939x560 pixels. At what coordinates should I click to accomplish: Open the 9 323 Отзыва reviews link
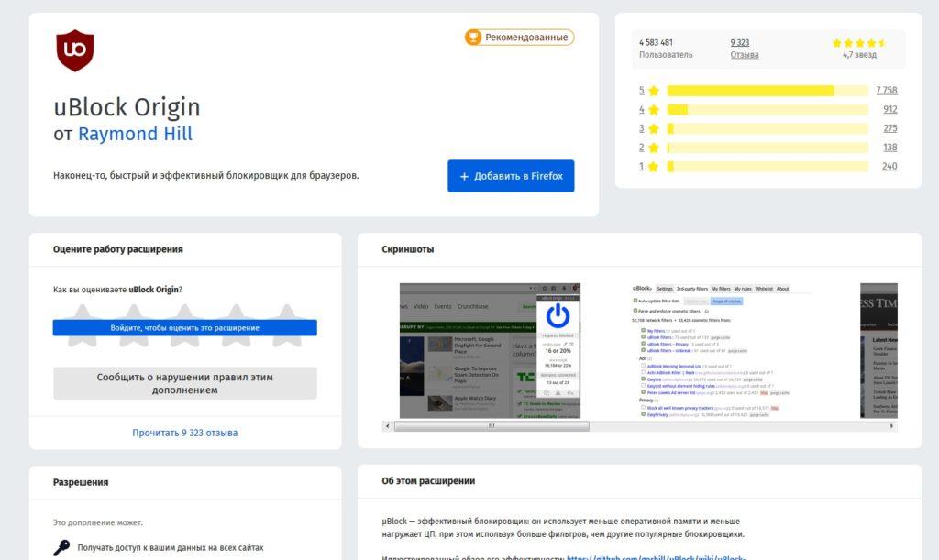(x=744, y=49)
